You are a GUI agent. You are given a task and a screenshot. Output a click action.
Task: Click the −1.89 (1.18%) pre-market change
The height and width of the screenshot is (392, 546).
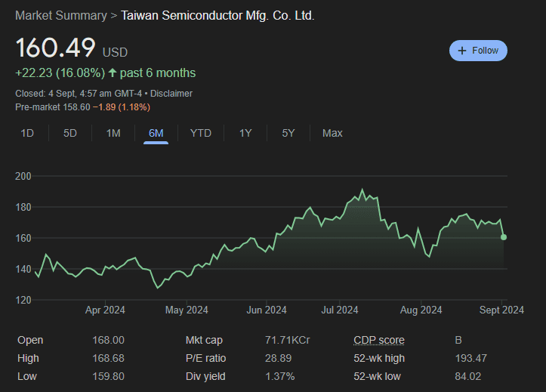[x=121, y=107]
